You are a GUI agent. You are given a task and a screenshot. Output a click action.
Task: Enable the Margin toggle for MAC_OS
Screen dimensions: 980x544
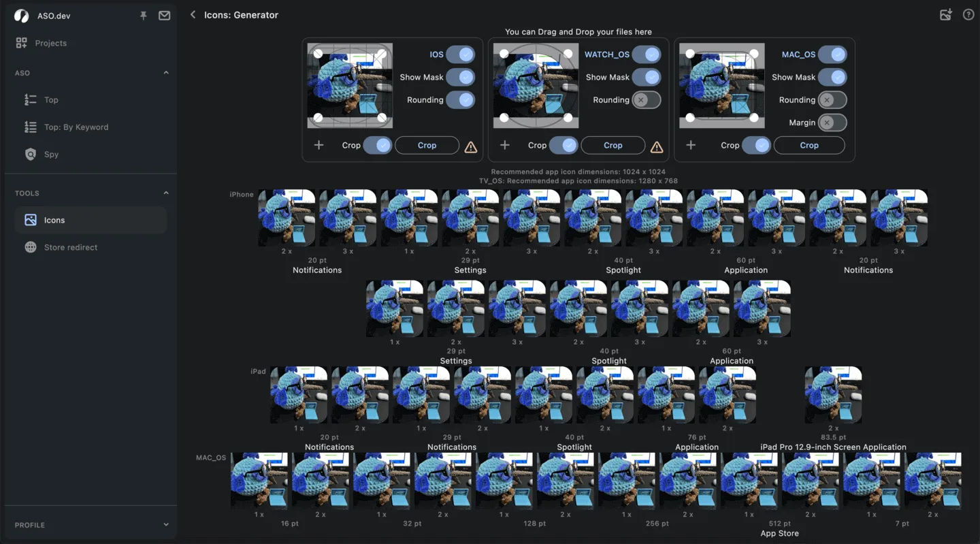[832, 123]
